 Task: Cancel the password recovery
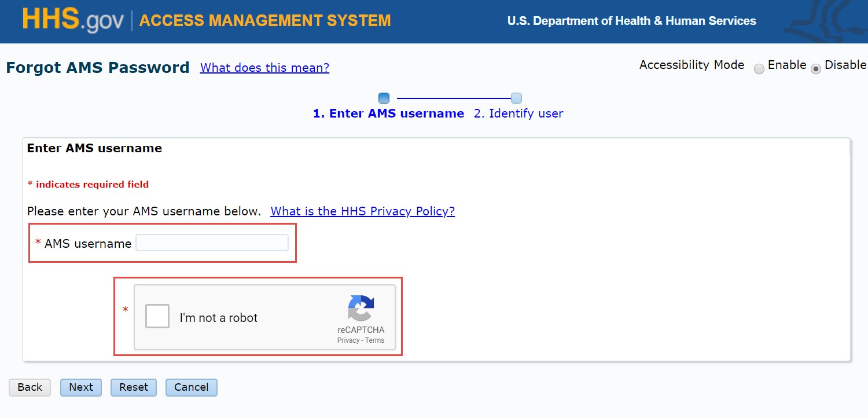(191, 387)
